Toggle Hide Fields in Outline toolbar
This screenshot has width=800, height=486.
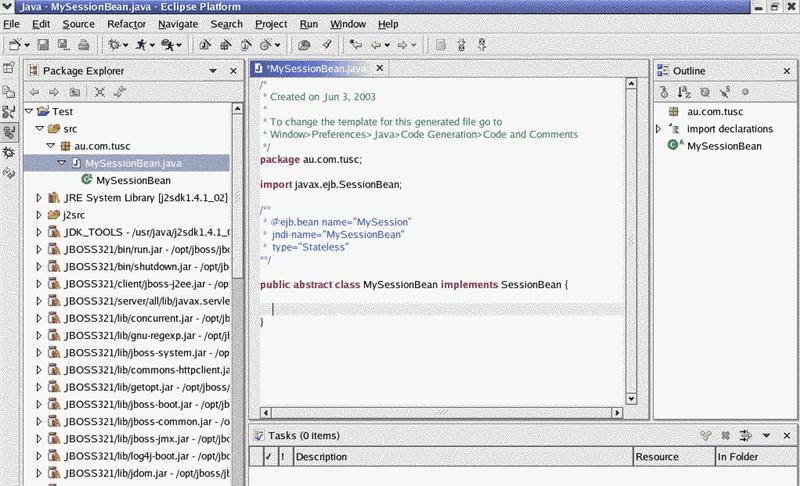[704, 92]
